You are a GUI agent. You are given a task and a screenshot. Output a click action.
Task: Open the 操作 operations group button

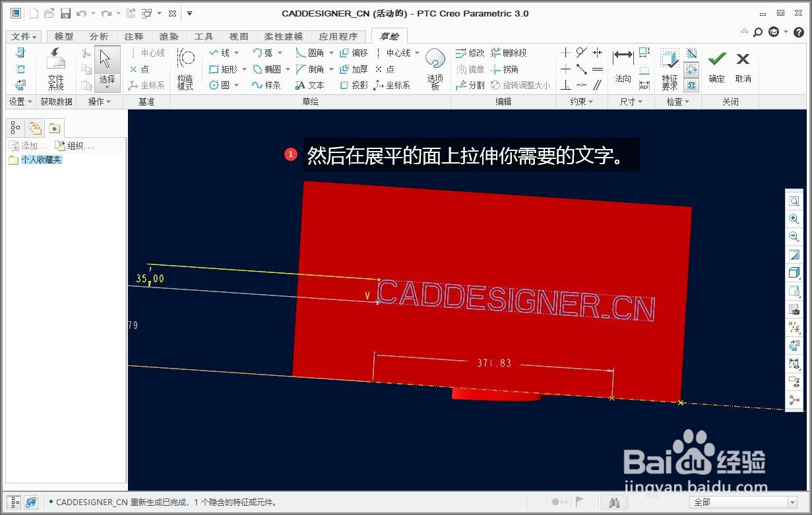pos(100,102)
